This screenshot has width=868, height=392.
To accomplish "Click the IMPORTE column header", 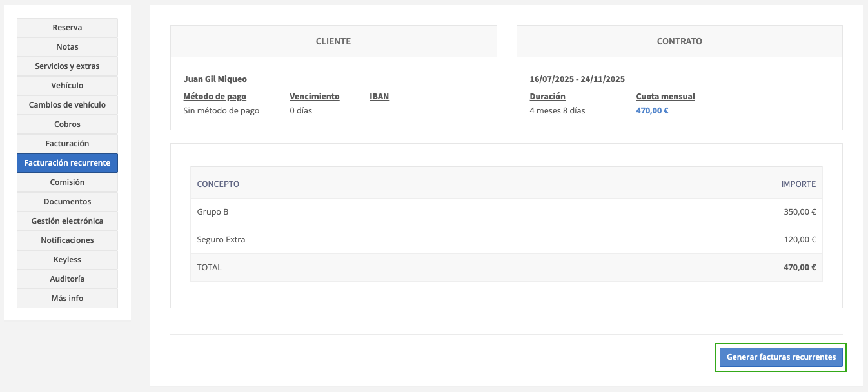I will tap(684, 184).
